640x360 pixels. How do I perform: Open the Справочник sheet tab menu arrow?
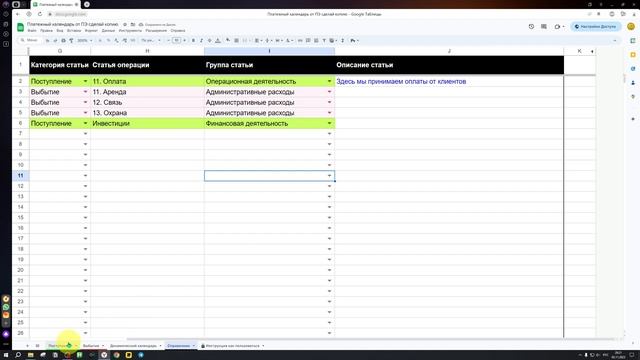(193, 346)
